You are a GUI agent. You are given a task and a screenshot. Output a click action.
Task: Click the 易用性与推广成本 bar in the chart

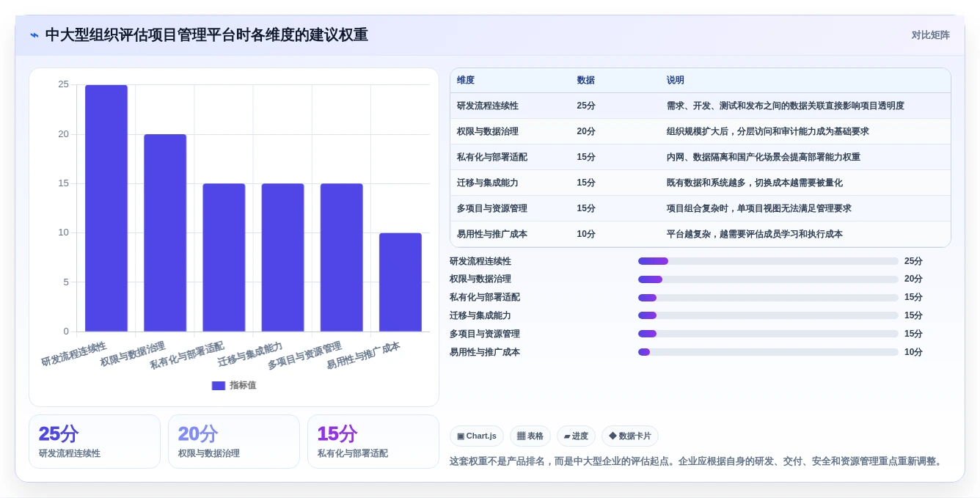[x=401, y=282]
